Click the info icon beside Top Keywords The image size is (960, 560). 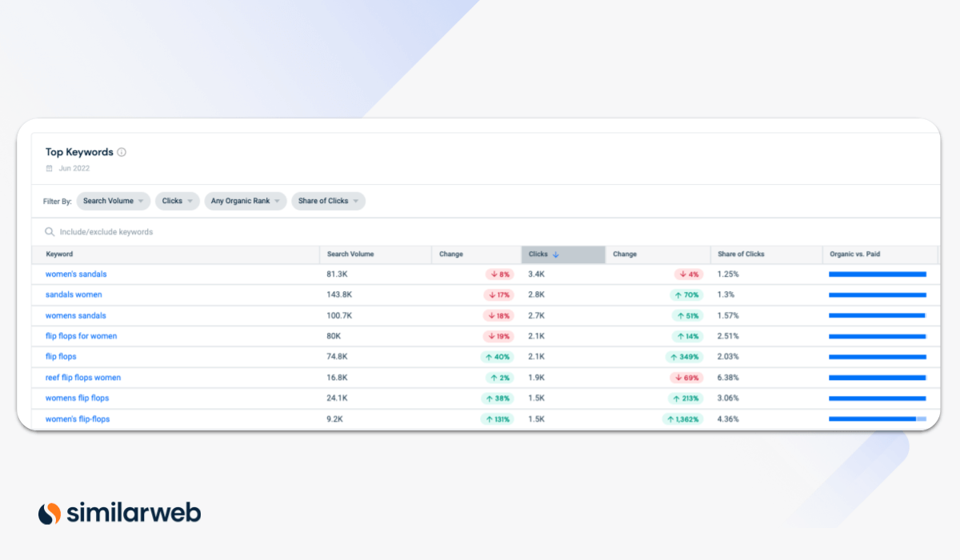[122, 152]
